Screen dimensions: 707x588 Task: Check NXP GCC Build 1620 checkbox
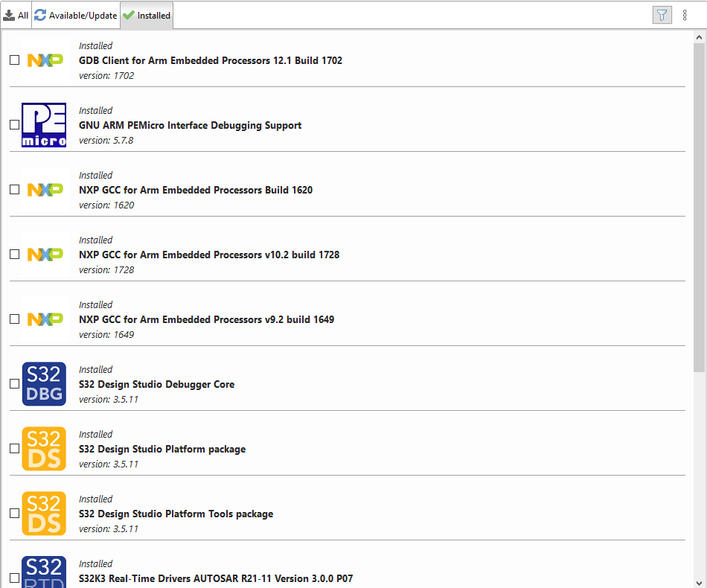[x=14, y=189]
